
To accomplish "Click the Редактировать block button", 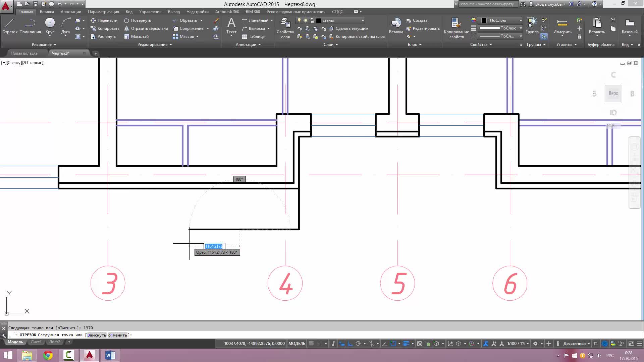I will pos(423,28).
